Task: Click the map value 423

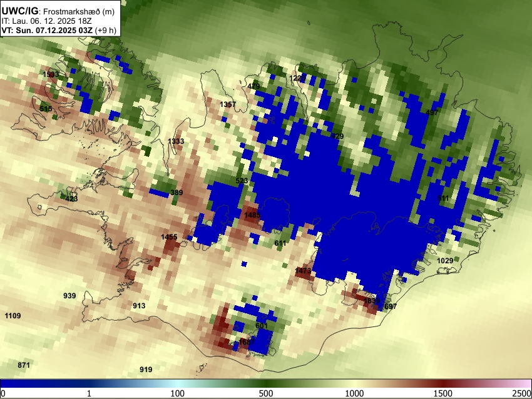Action: (x=71, y=199)
